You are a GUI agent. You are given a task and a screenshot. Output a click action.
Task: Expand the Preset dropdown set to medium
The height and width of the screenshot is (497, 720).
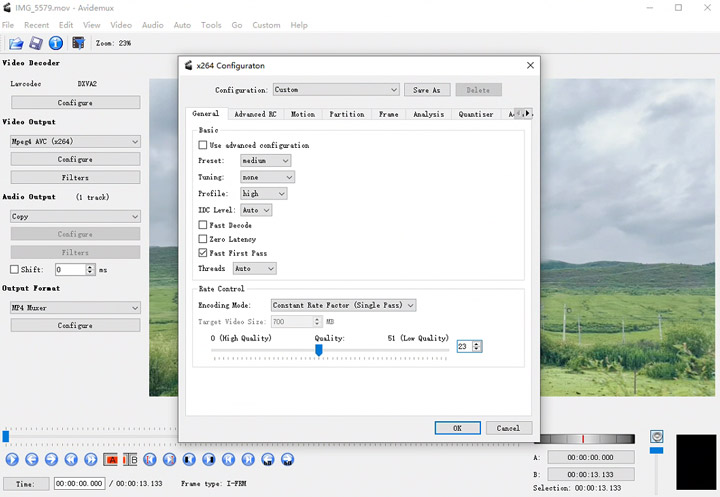pyautogui.click(x=265, y=160)
